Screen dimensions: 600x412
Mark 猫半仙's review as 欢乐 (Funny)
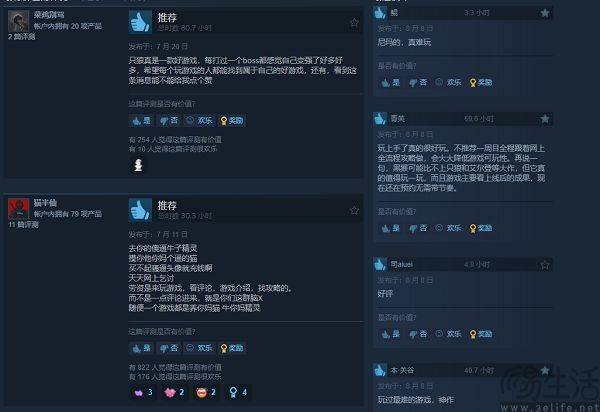pyautogui.click(x=199, y=348)
